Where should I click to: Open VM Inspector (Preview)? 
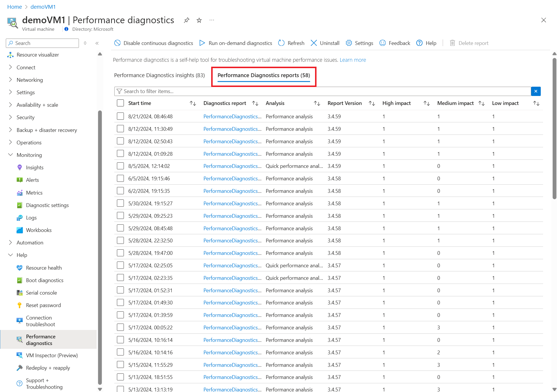tap(52, 355)
